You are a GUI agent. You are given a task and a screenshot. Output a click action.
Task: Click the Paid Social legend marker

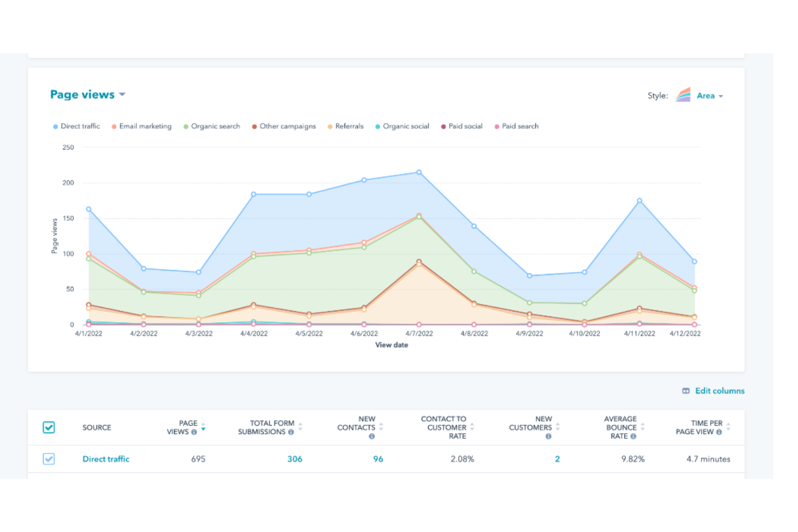pyautogui.click(x=443, y=126)
